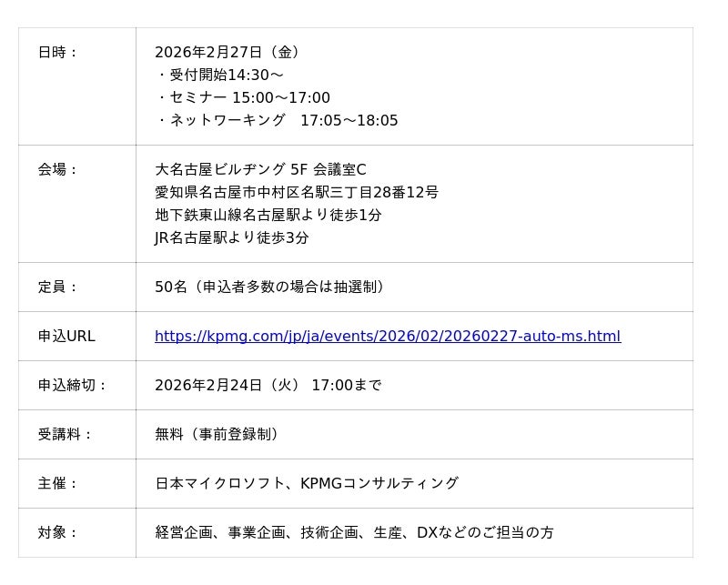Click the date 2026年2月27日（金）

coord(227,53)
